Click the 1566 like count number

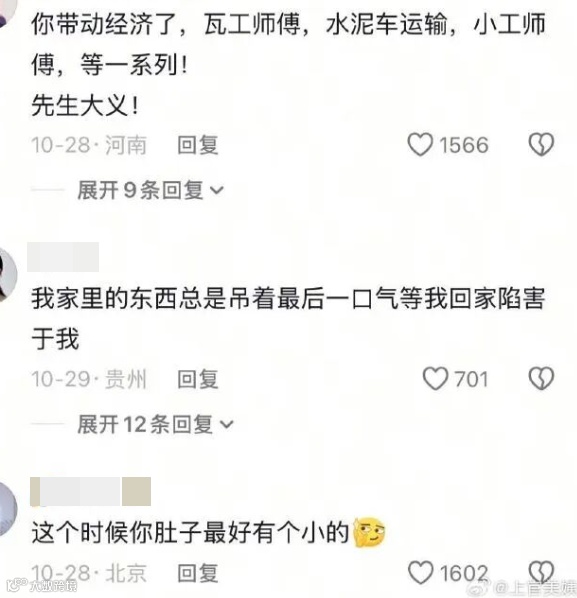[464, 145]
